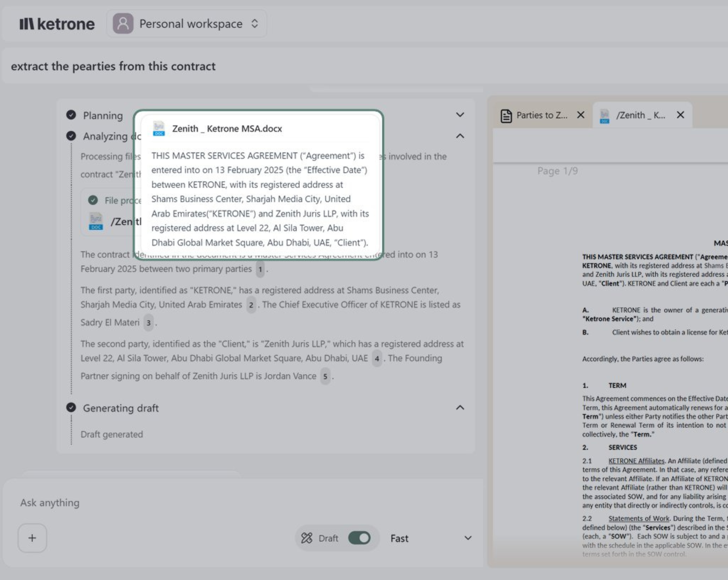Toggle the Draft mode switch

click(x=359, y=538)
